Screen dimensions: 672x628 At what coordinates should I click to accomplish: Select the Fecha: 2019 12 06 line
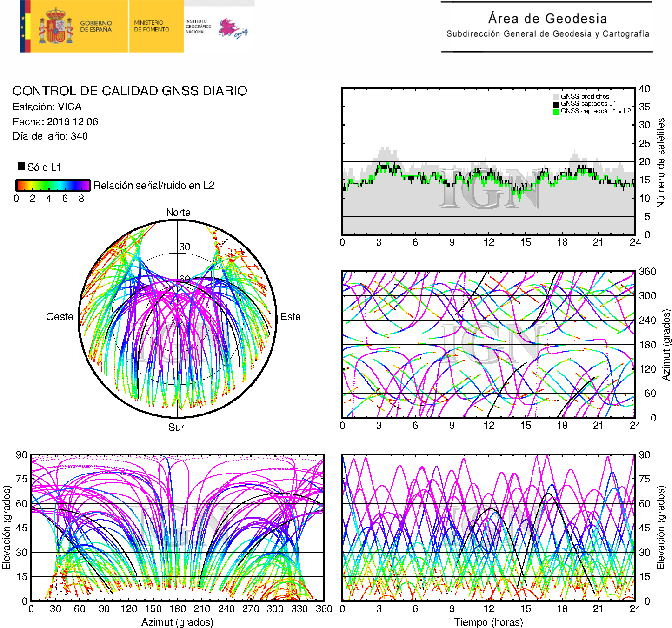tap(55, 122)
